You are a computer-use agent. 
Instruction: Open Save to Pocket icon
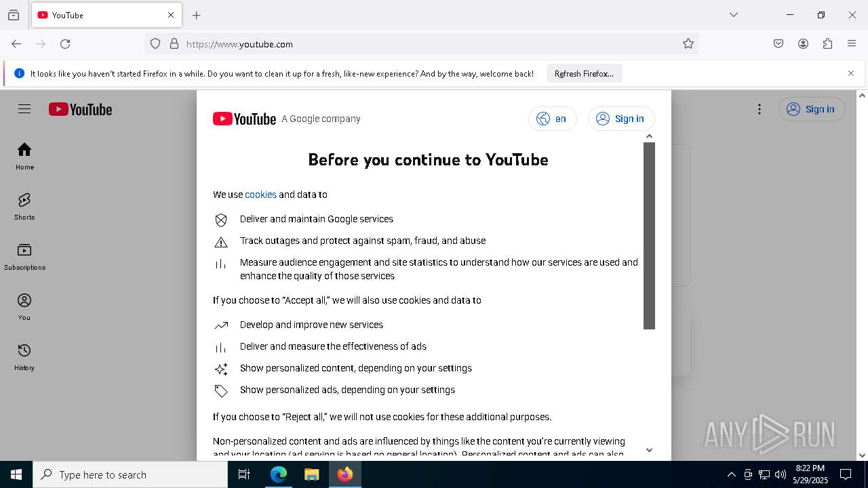[778, 44]
